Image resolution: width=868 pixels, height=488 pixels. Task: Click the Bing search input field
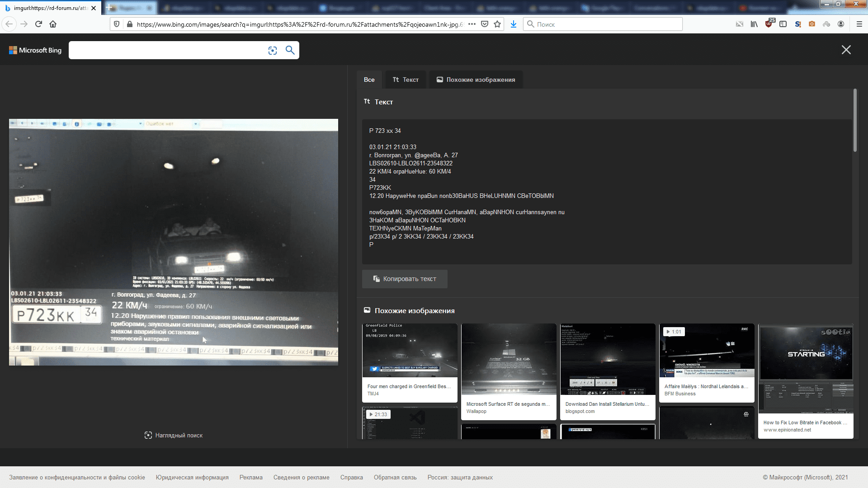tap(167, 50)
